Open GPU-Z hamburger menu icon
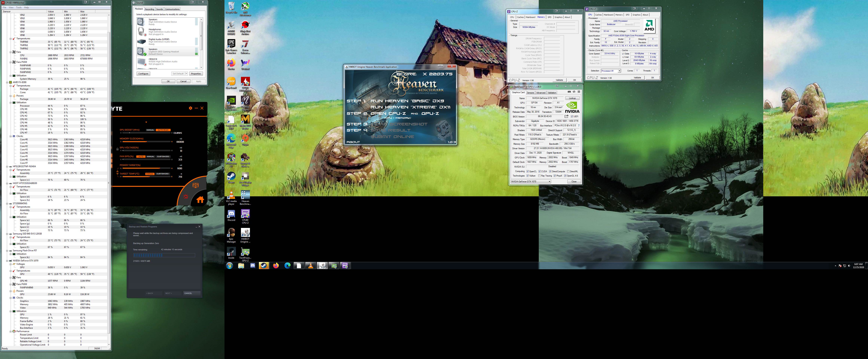The image size is (868, 359). pos(579,92)
